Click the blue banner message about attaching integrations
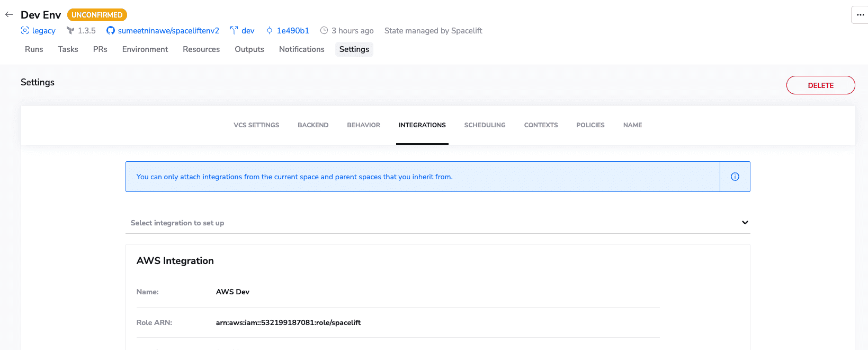Image resolution: width=868 pixels, height=350 pixels. click(294, 177)
